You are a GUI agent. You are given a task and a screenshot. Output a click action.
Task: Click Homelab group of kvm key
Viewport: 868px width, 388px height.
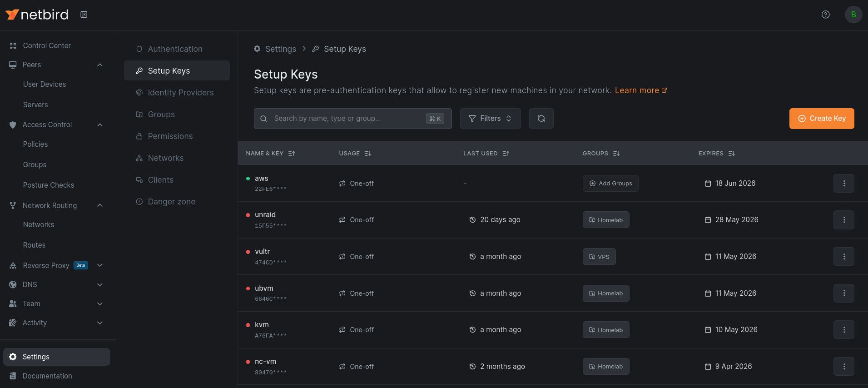coord(606,330)
